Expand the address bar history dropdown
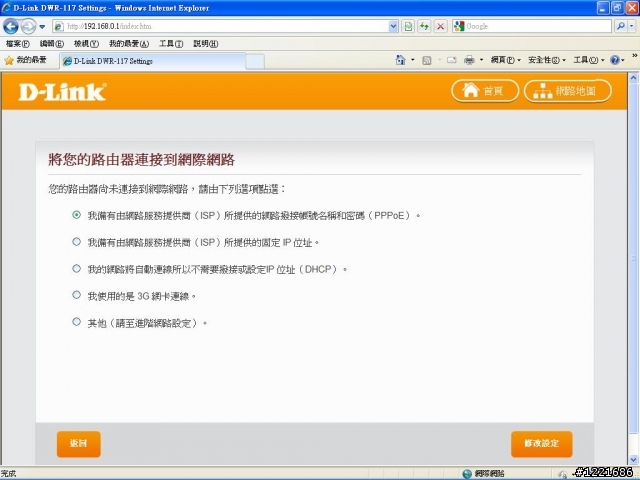This screenshot has height=480, width=640. tap(393, 27)
